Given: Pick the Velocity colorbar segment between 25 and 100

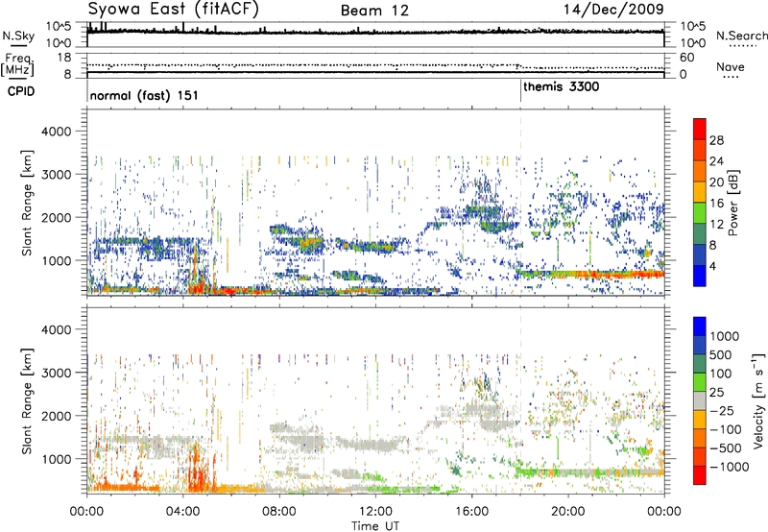Looking at the screenshot, I should [x=700, y=382].
